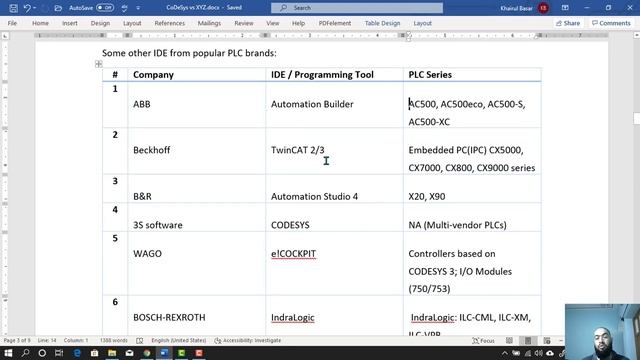
Task: Open the Mailings tab
Action: point(209,23)
